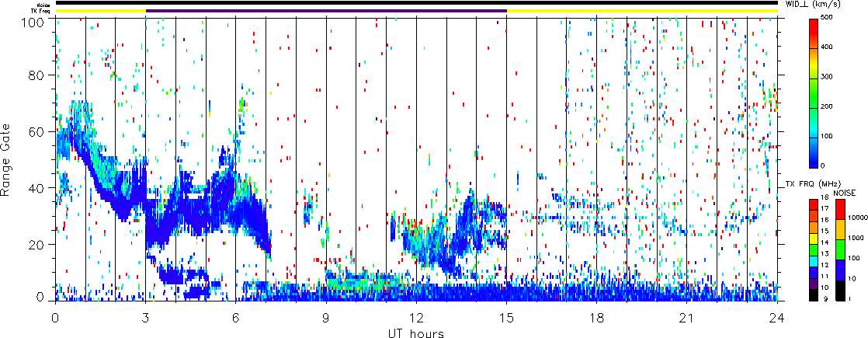
Task: Click the 18 tick label on the UT hours axis
Action: (596, 319)
